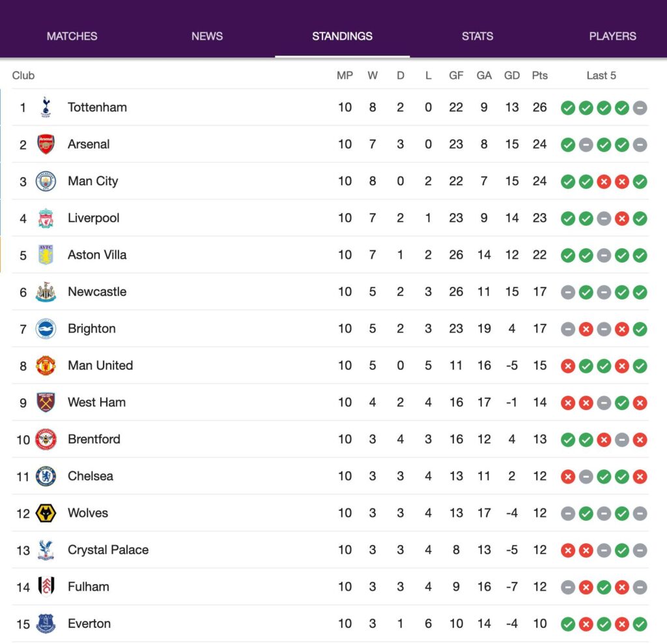Click Brighton's most recent win icon
Viewport: 667px width, 644px height.
tap(640, 329)
